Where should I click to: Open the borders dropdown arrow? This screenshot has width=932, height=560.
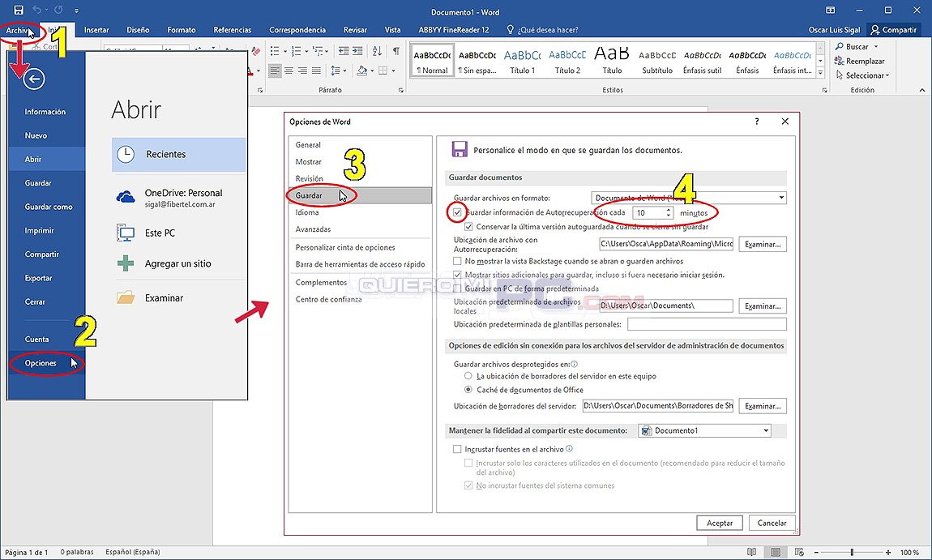pos(394,71)
